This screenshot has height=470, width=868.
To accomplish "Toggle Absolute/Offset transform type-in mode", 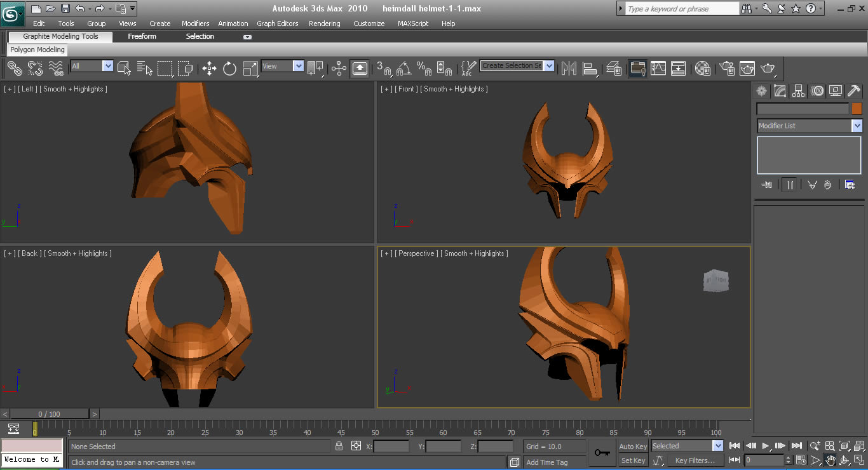I will tap(356, 446).
